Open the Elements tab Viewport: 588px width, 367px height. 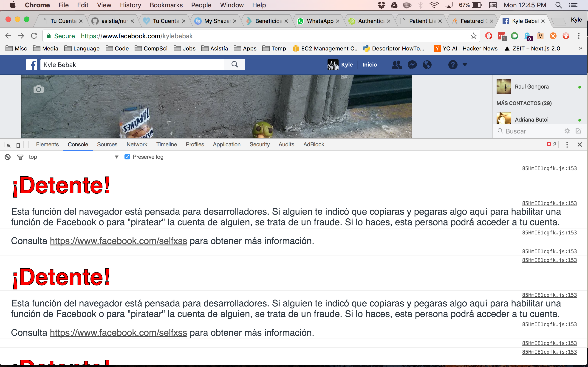pos(47,145)
